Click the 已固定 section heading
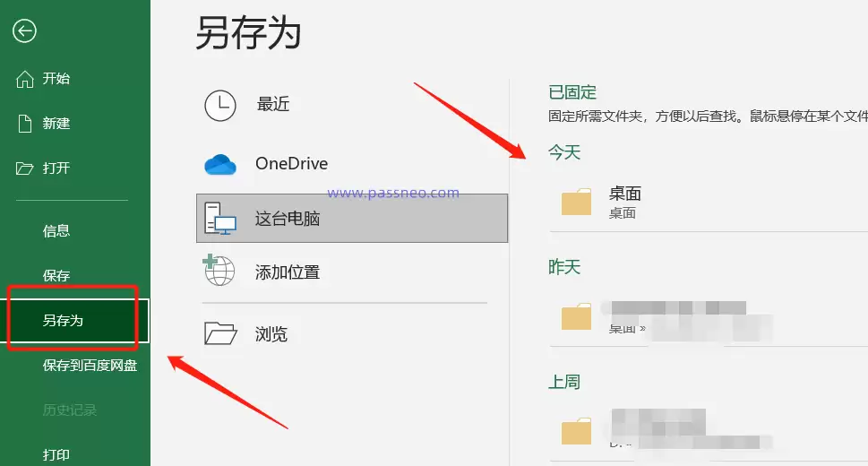868x466 pixels. coord(572,92)
